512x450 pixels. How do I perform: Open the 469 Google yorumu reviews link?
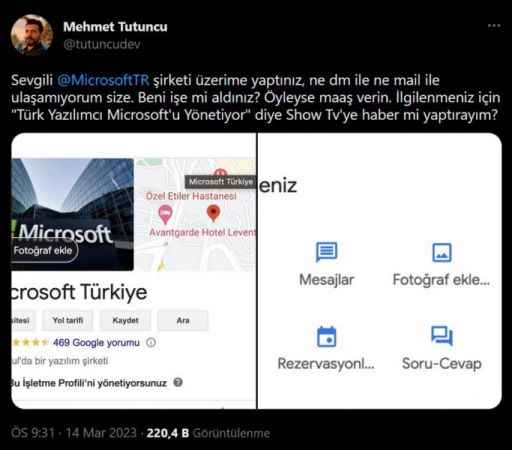tap(96, 342)
